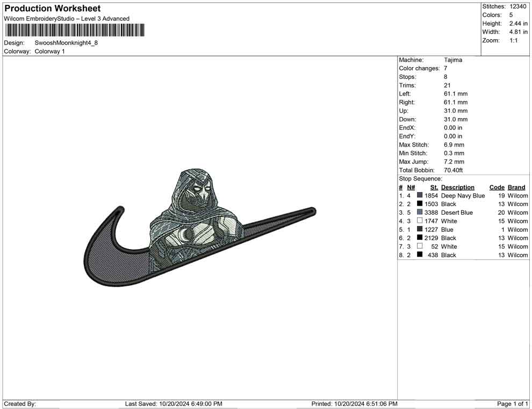The image size is (532, 409).
Task: Click the 'Code' column header
Action: [x=497, y=187]
